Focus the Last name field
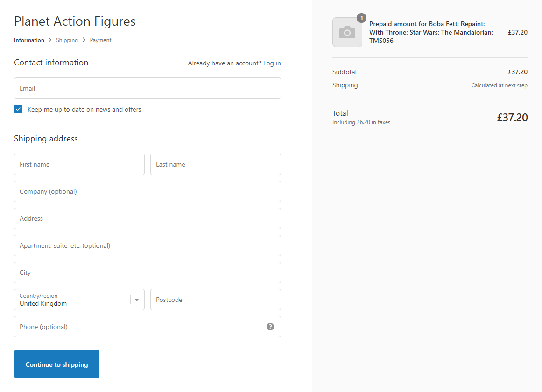The height and width of the screenshot is (392, 542). point(215,164)
